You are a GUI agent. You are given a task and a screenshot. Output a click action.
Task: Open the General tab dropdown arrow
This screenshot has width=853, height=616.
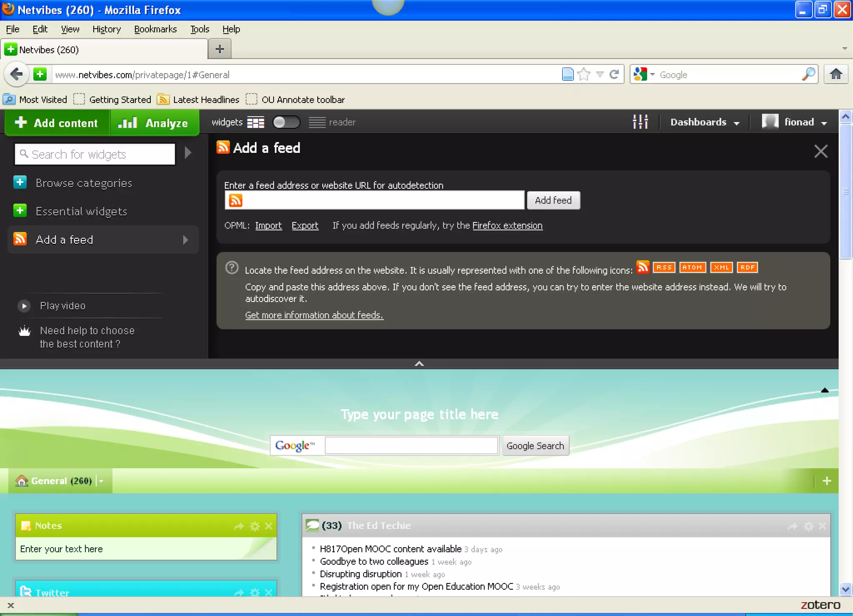[101, 481]
